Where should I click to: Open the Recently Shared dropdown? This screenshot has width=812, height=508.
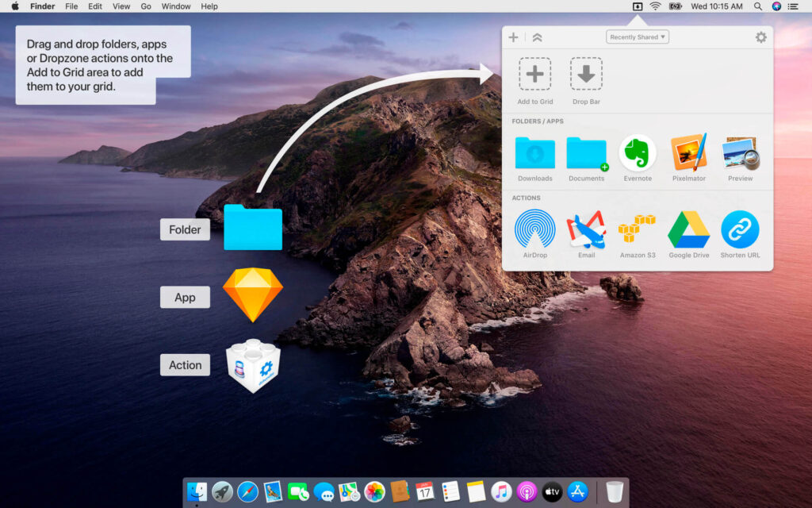638,37
